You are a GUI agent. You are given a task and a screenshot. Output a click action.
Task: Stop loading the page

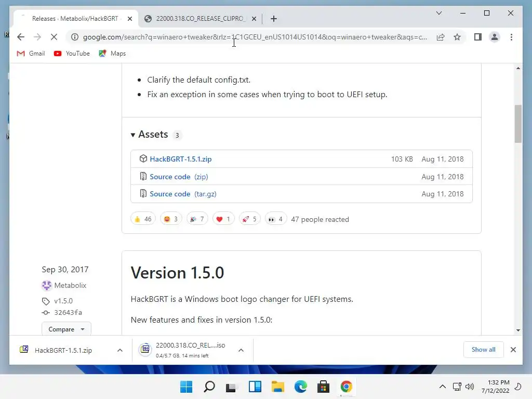[x=54, y=37]
